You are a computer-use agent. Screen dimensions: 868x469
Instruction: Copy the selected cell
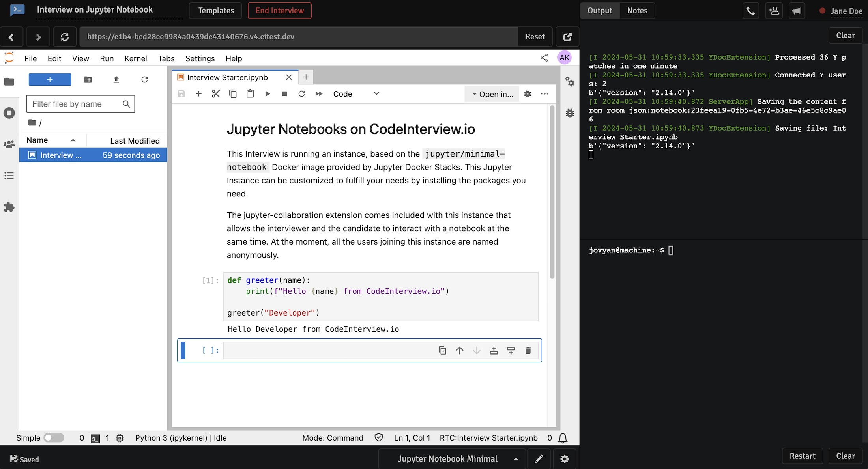[233, 94]
